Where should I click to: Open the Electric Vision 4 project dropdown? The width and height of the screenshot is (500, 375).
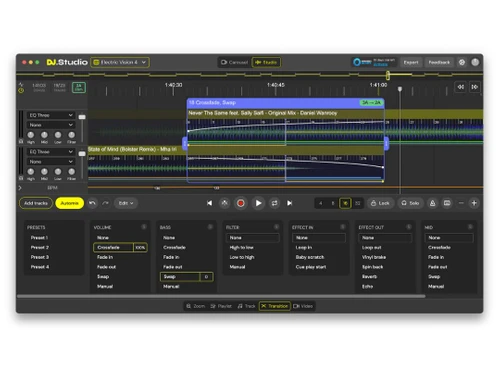pyautogui.click(x=120, y=62)
